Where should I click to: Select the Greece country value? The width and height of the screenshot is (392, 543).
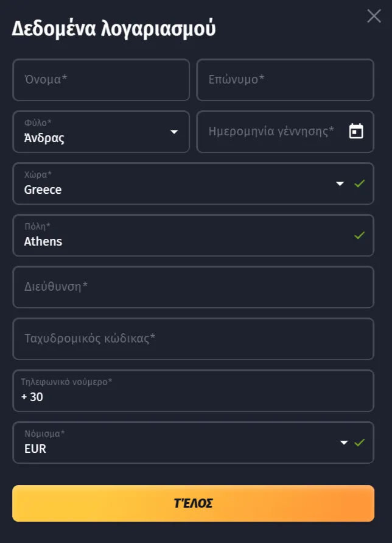click(43, 190)
